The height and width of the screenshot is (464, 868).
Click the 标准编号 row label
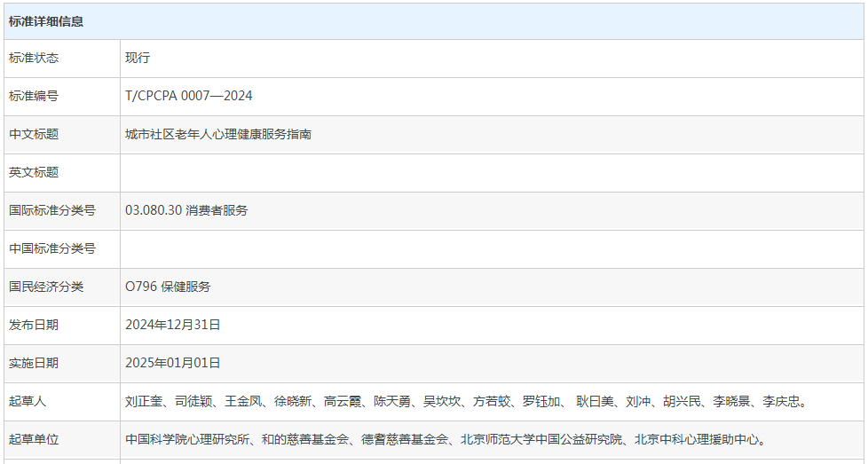click(x=34, y=96)
